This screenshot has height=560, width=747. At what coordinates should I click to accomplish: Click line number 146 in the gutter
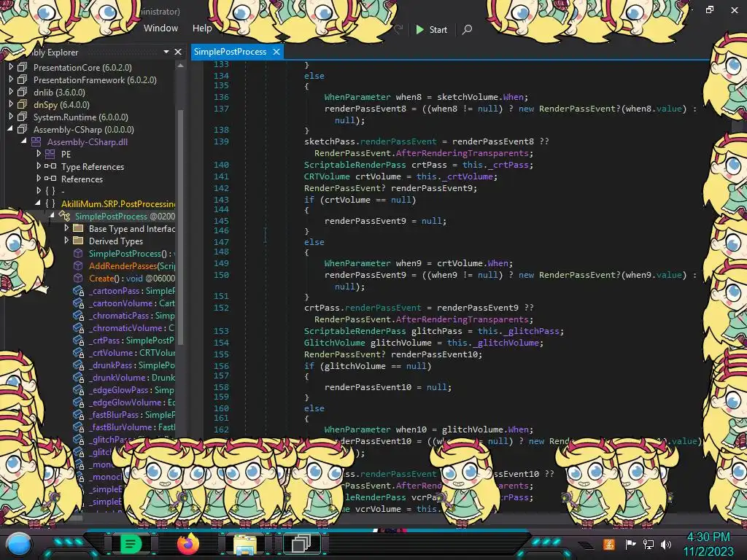[x=221, y=230]
